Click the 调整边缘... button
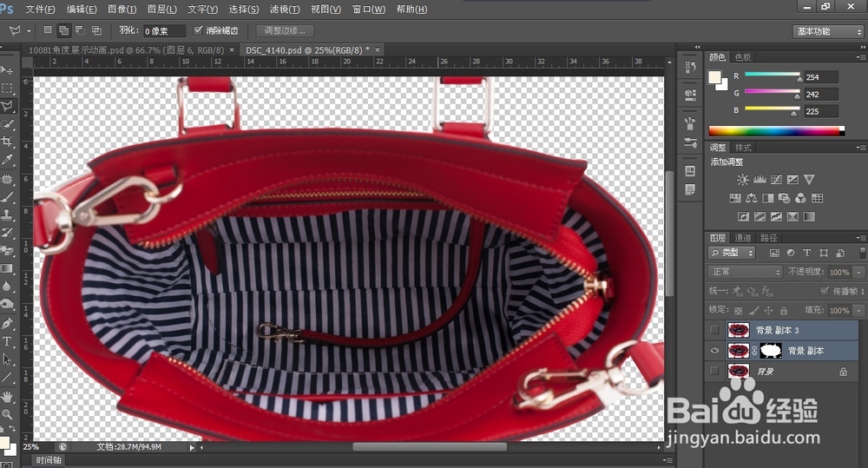This screenshot has height=468, width=868. tap(285, 30)
